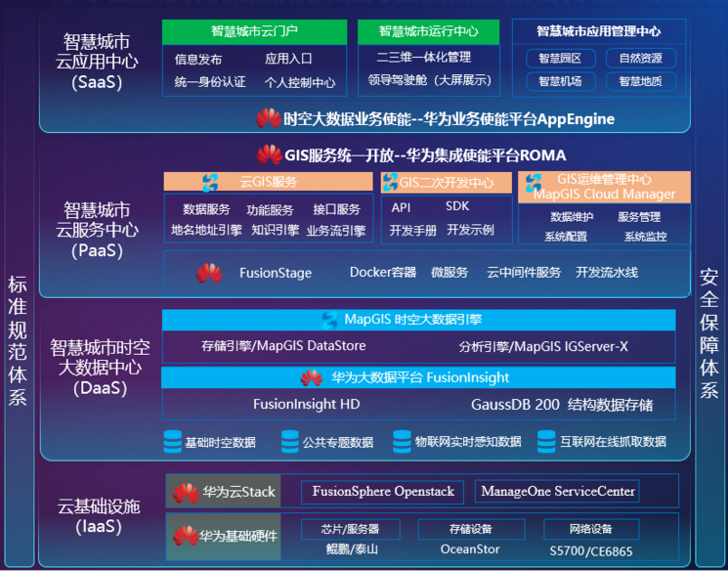The image size is (728, 571).
Task: Click the MapGIS logo on GIS二次开发中心 header
Action: click(x=390, y=182)
